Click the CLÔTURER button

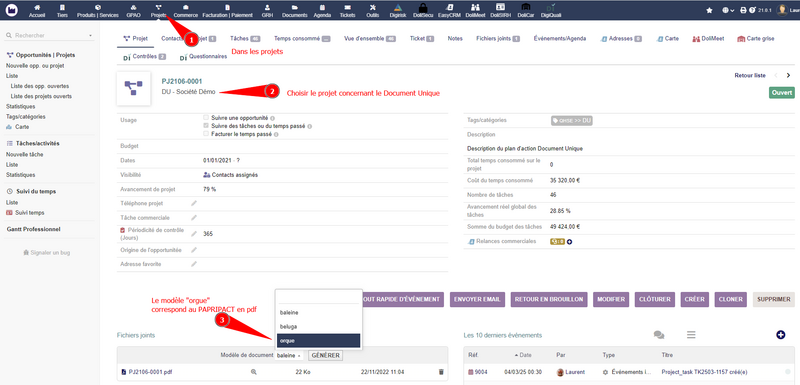point(655,299)
